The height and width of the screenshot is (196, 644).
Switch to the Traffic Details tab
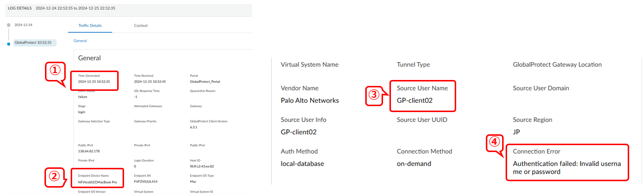pyautogui.click(x=90, y=26)
